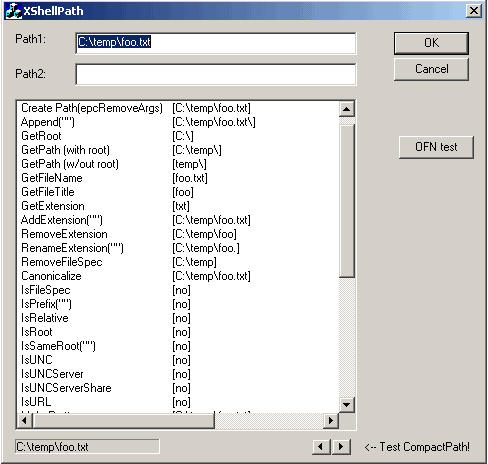The image size is (488, 464).
Task: Click the OFN test button
Action: 436,147
